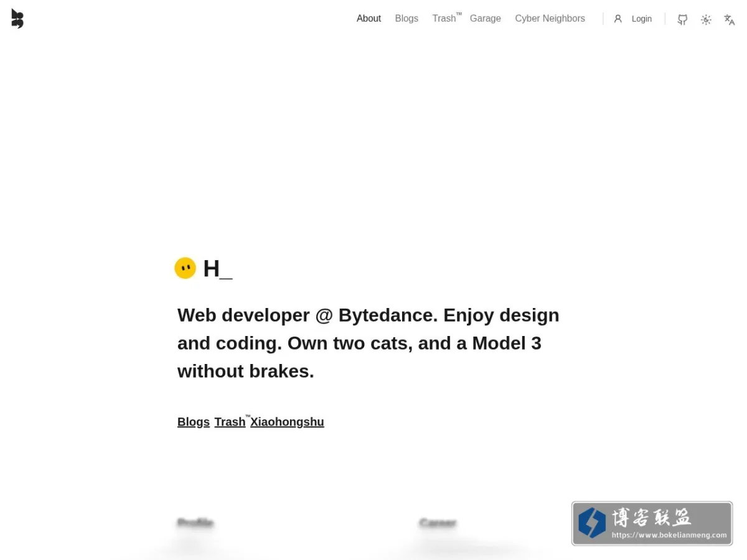The image size is (747, 560).
Task: Open the language translation switcher
Action: 730,19
